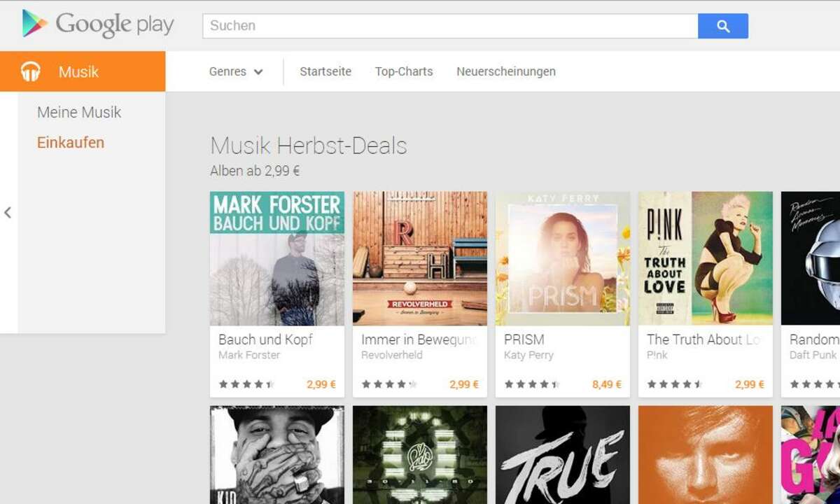
Task: Open dark green glowing album cover
Action: (x=420, y=455)
